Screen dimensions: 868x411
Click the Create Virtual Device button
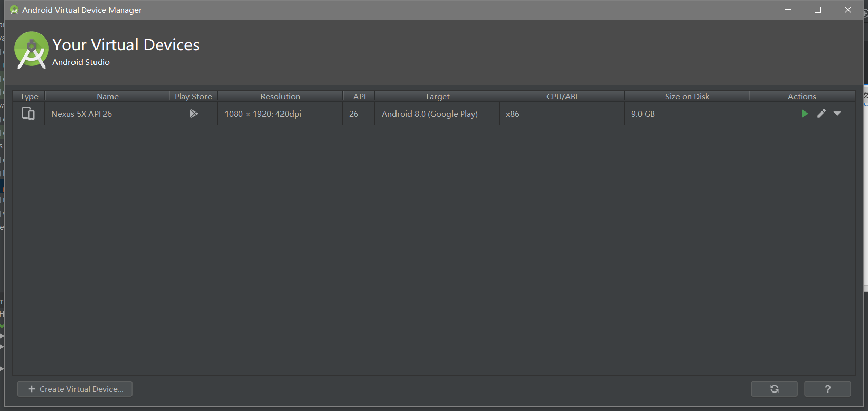pos(75,389)
